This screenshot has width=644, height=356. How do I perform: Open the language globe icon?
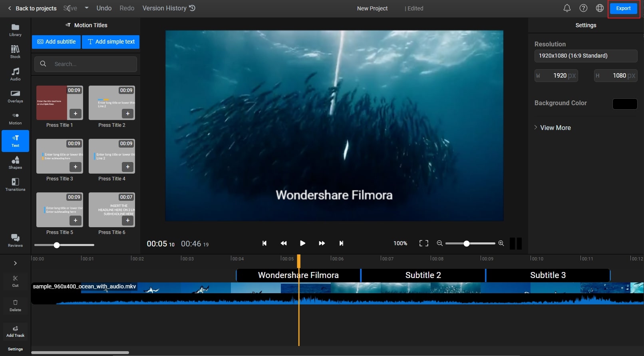[600, 8]
